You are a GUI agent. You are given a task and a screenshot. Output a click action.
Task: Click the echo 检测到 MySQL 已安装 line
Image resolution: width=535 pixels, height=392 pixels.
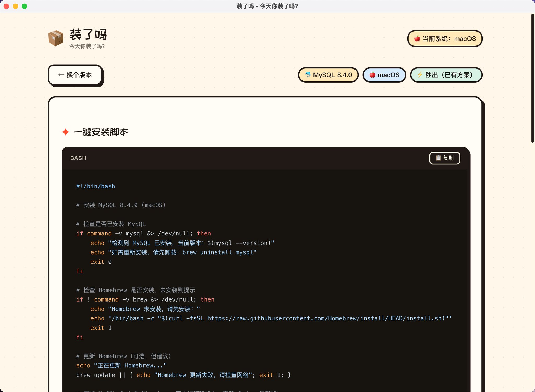point(182,243)
